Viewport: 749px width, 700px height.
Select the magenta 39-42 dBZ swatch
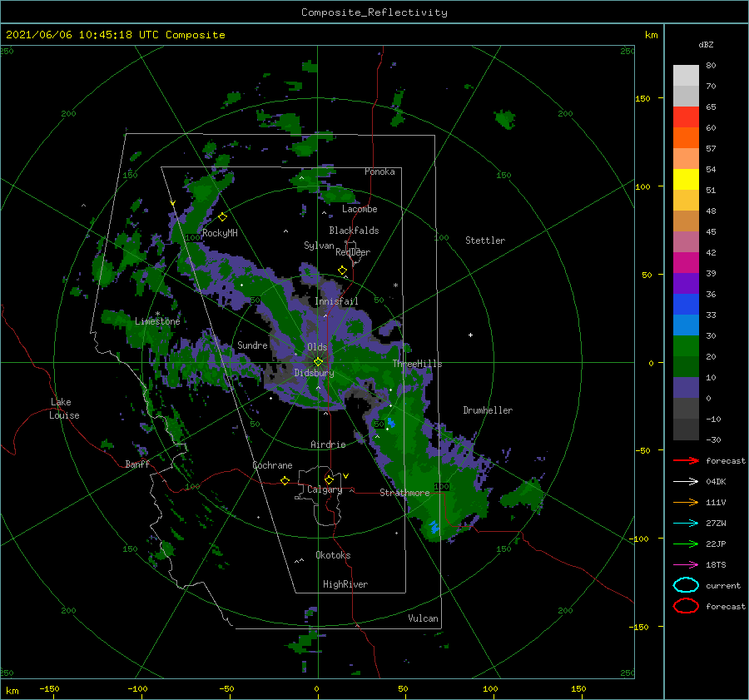coord(686,263)
